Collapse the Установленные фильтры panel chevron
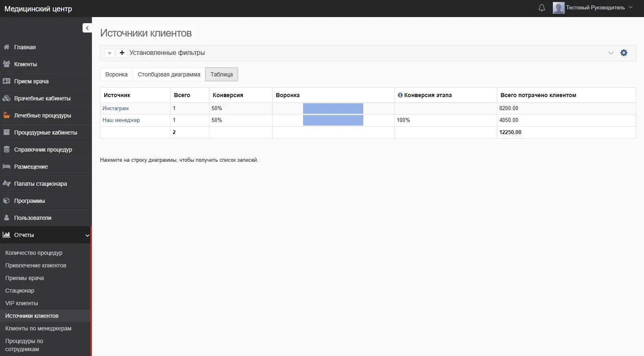Viewport: 644px width, 356px height. tap(611, 53)
